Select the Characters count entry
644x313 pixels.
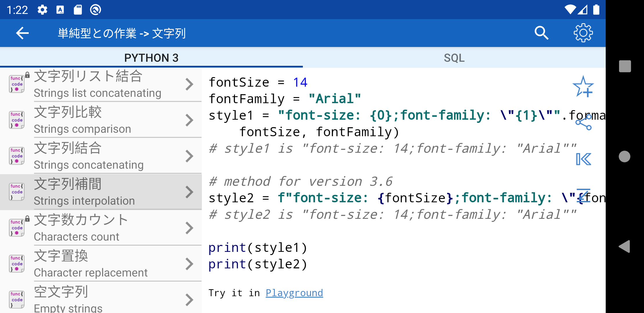[101, 228]
